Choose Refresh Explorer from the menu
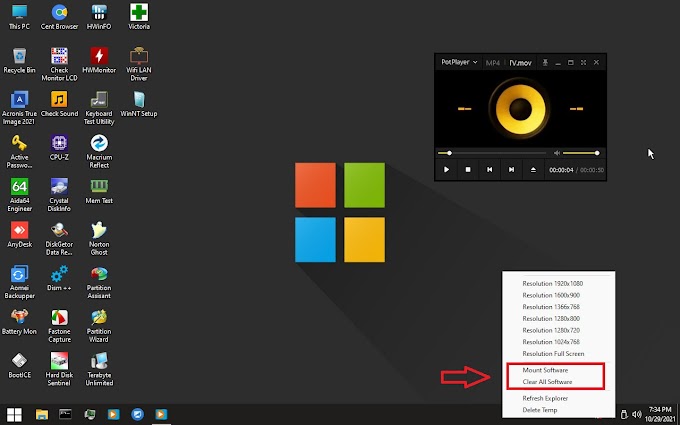This screenshot has height=425, width=680. [559, 398]
